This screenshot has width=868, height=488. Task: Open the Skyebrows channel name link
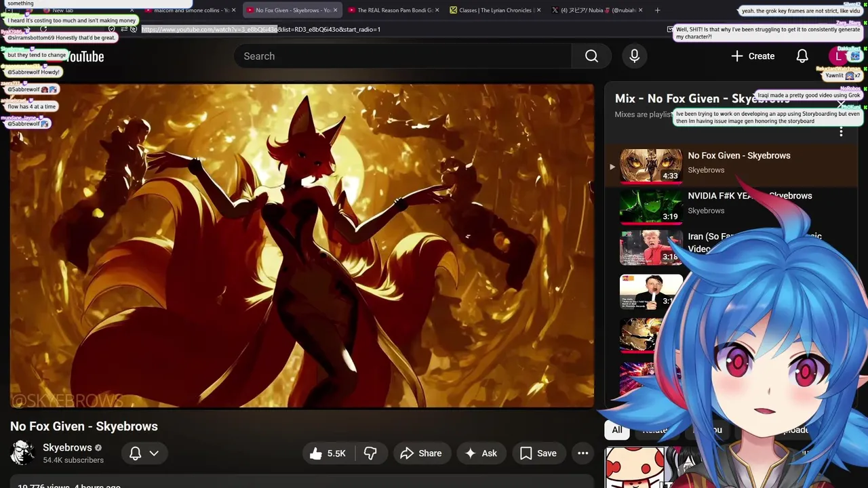click(x=67, y=447)
